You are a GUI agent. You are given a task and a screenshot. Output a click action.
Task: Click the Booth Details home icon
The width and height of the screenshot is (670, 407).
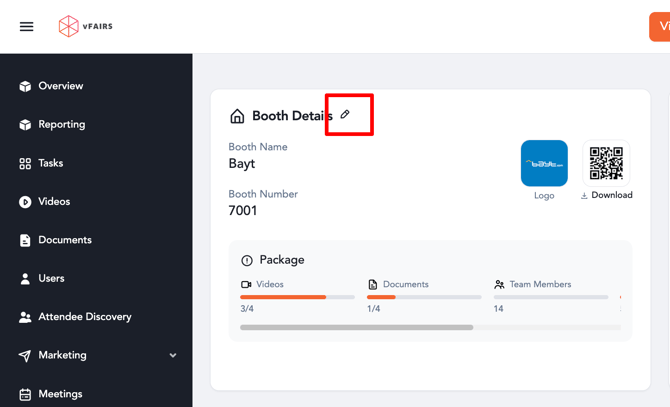pyautogui.click(x=237, y=117)
